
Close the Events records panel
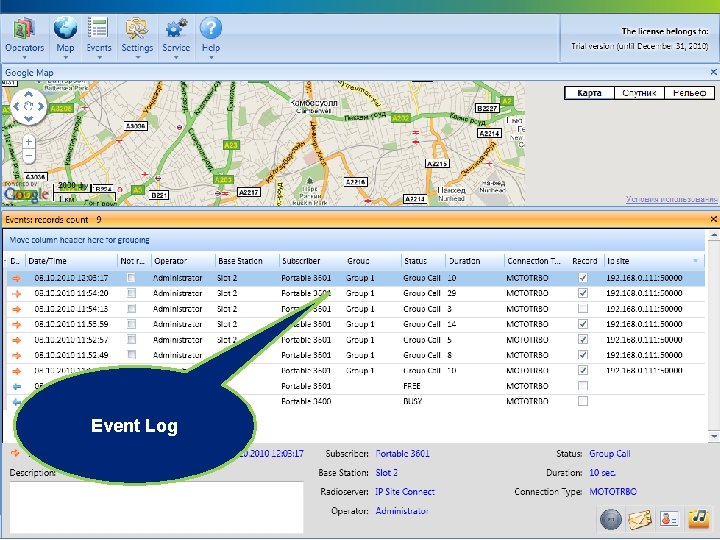pos(714,219)
